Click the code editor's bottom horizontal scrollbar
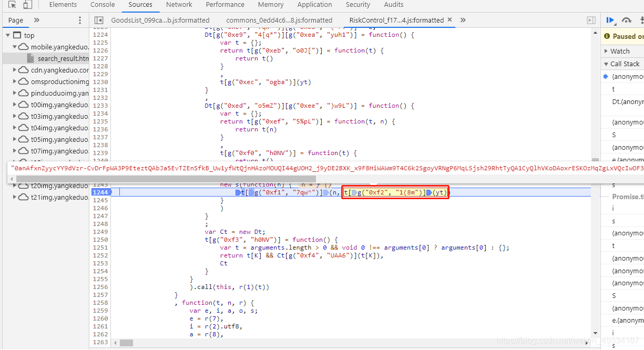 coord(126,343)
